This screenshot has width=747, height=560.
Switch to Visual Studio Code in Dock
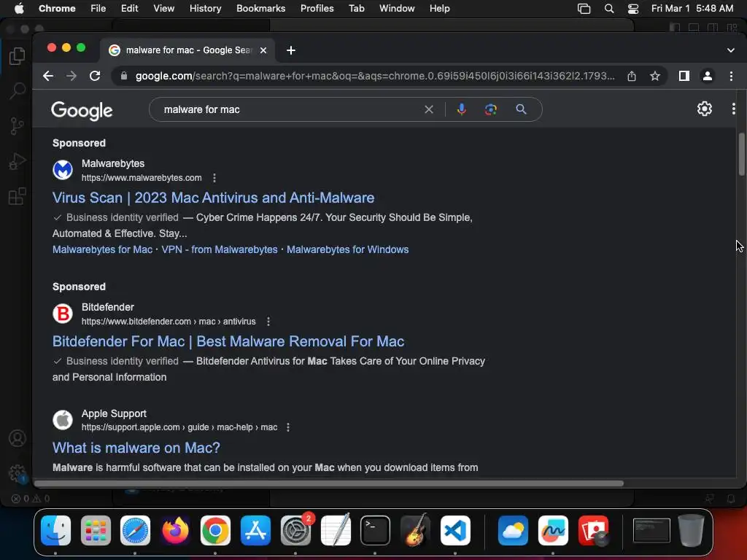[455, 530]
